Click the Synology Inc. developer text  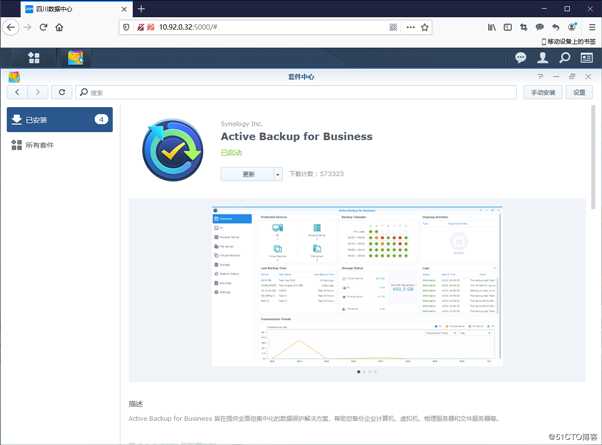(241, 124)
